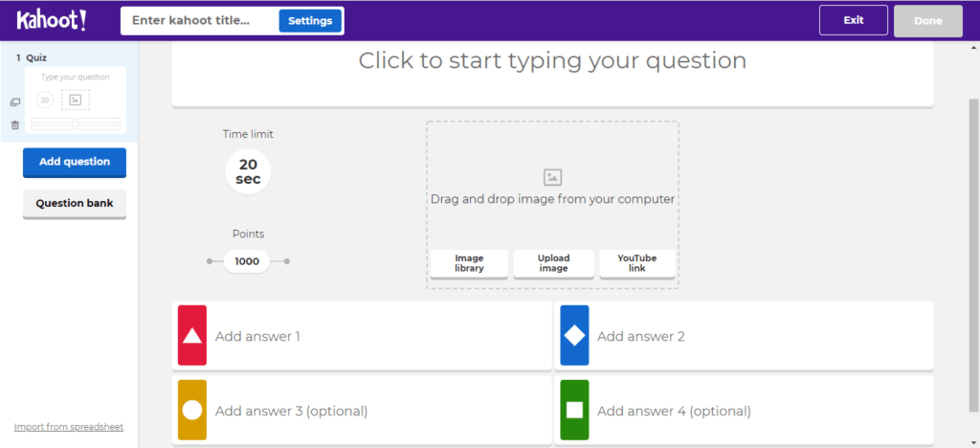Click the 1000 points slider handle
The width and height of the screenshot is (980, 448).
247,260
